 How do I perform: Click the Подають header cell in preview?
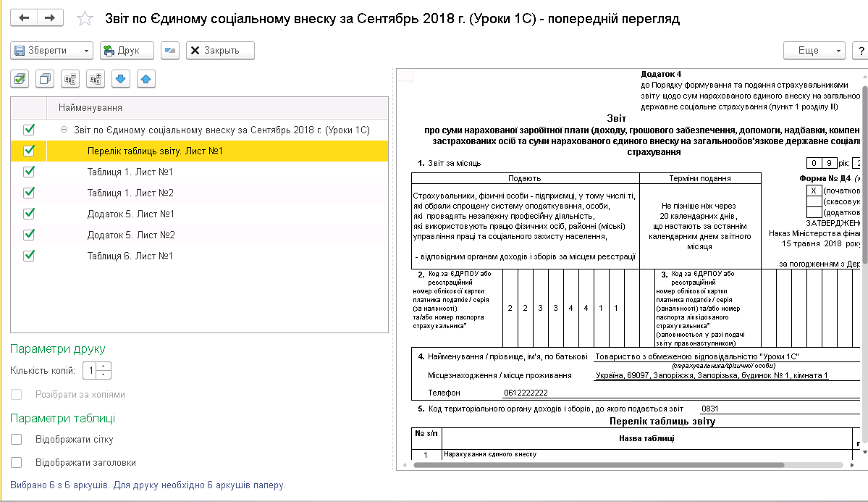[525, 178]
